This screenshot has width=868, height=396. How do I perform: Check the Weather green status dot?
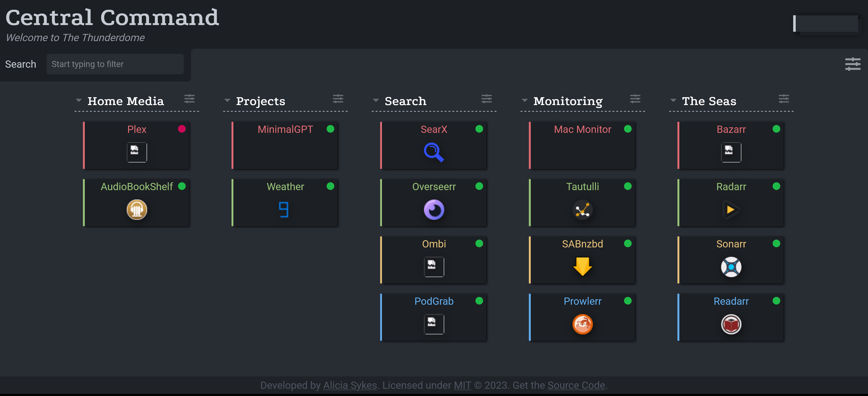330,186
